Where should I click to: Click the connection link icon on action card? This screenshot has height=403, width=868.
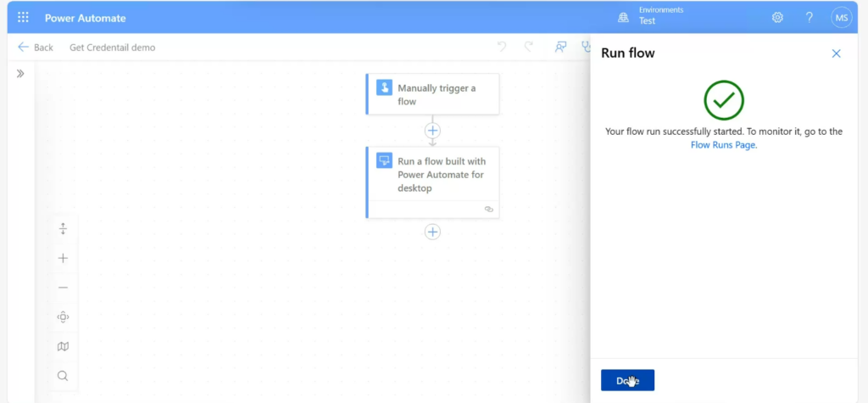pyautogui.click(x=489, y=210)
